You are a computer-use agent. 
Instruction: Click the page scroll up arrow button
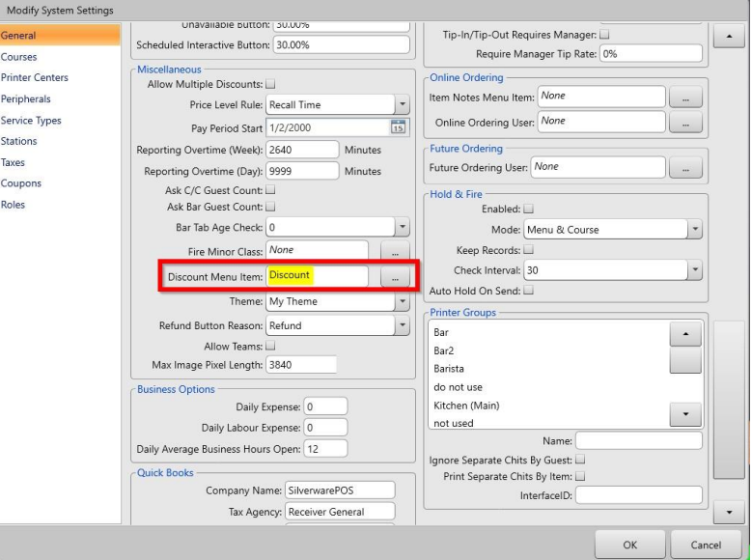pos(729,36)
